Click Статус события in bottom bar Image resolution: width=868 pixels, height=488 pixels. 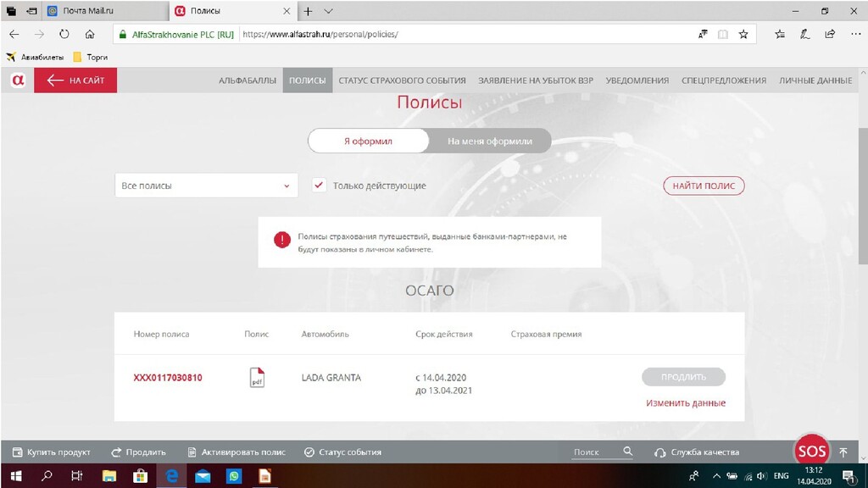pyautogui.click(x=343, y=452)
